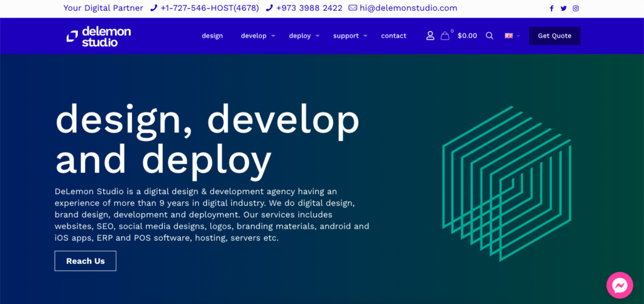Open the shopping cart bag icon
Viewport: 644px width, 304px height.
click(445, 36)
